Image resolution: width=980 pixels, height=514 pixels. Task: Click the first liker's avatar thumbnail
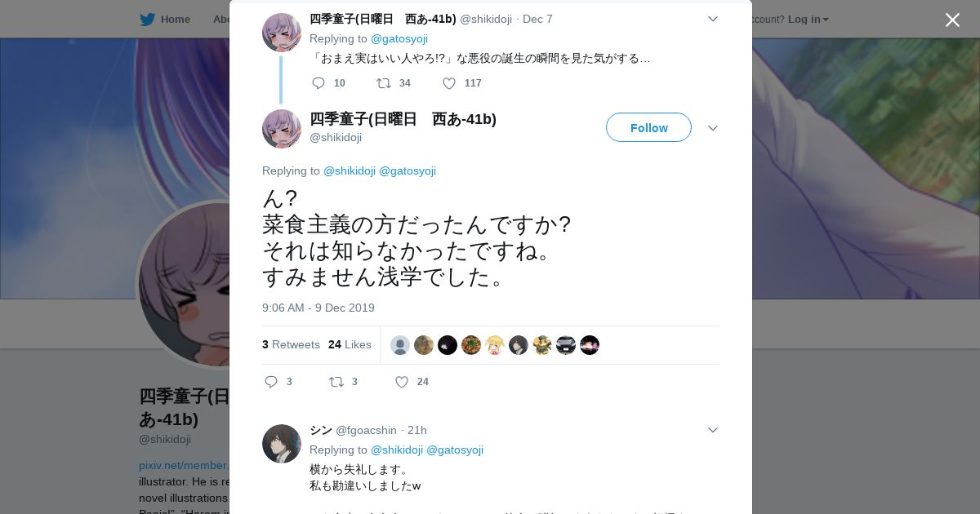pos(400,345)
